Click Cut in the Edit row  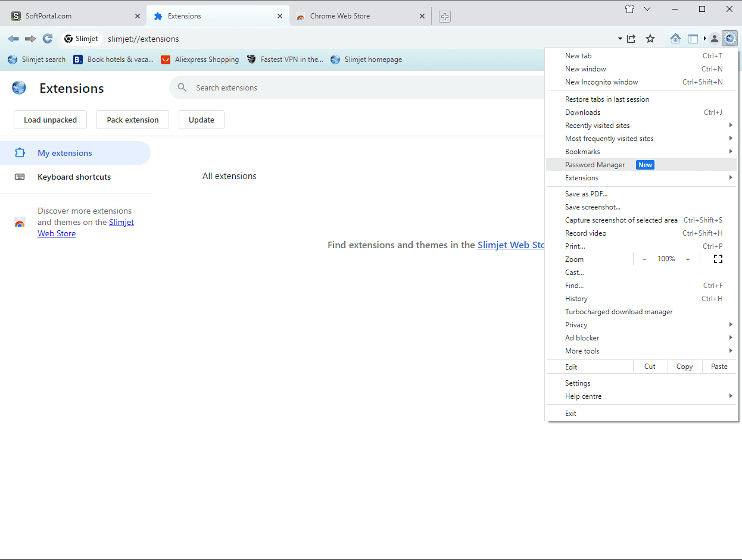pos(650,367)
